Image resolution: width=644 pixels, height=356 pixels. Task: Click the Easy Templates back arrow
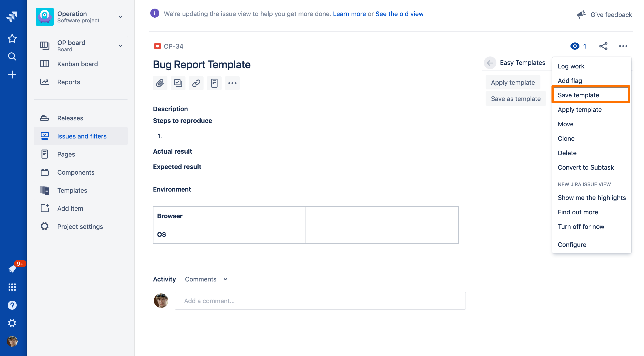(x=490, y=63)
